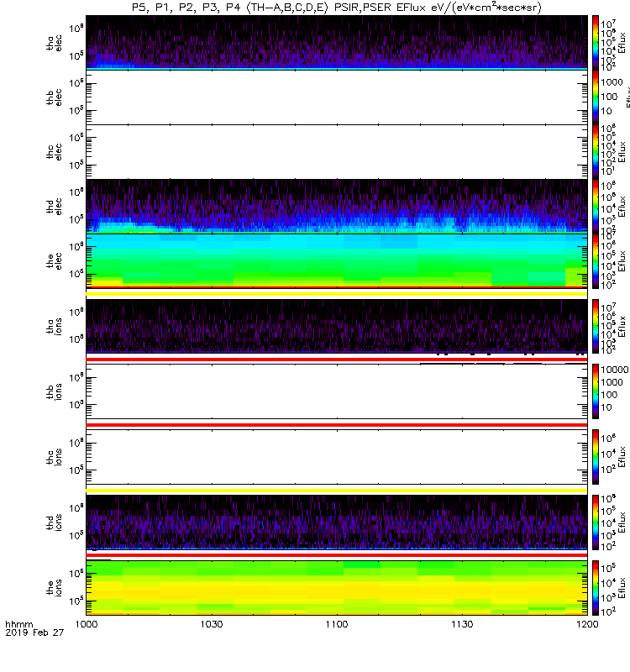This screenshot has width=630, height=672.
Task: Select the 'thc elec' panel label
Action: (55, 152)
